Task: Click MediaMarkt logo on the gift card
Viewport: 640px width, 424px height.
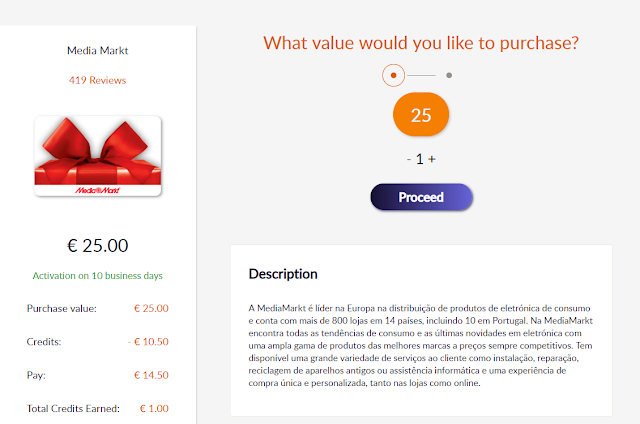Action: click(x=98, y=187)
